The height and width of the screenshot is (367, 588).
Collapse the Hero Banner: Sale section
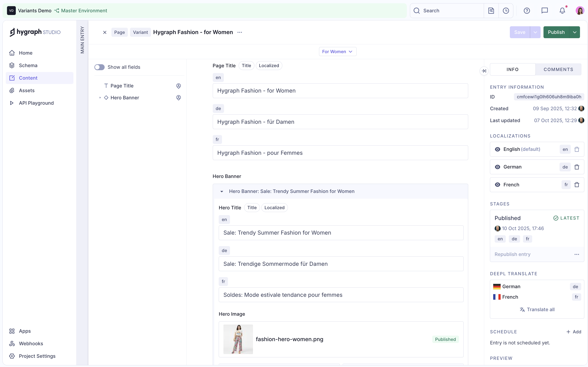[221, 191]
